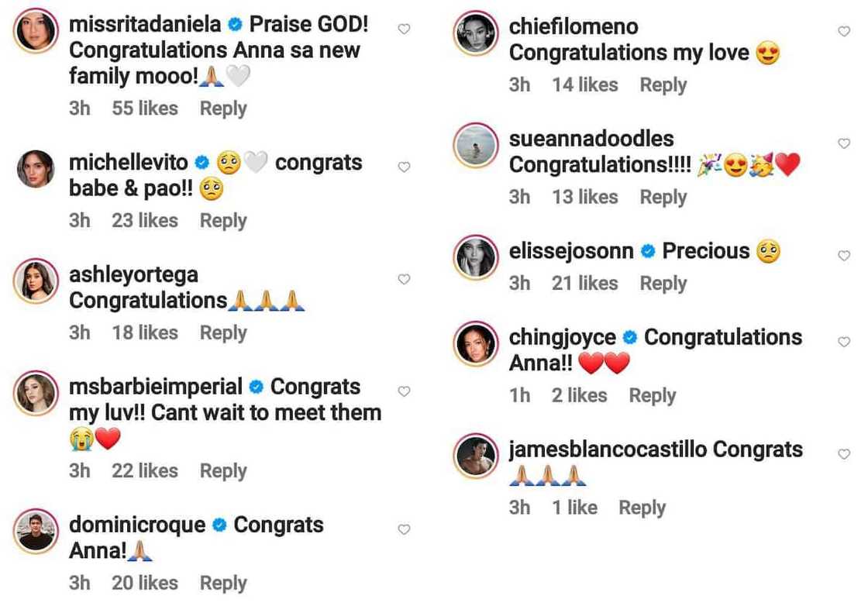Like dominicroque's comment
868x613 pixels.
[x=404, y=529]
